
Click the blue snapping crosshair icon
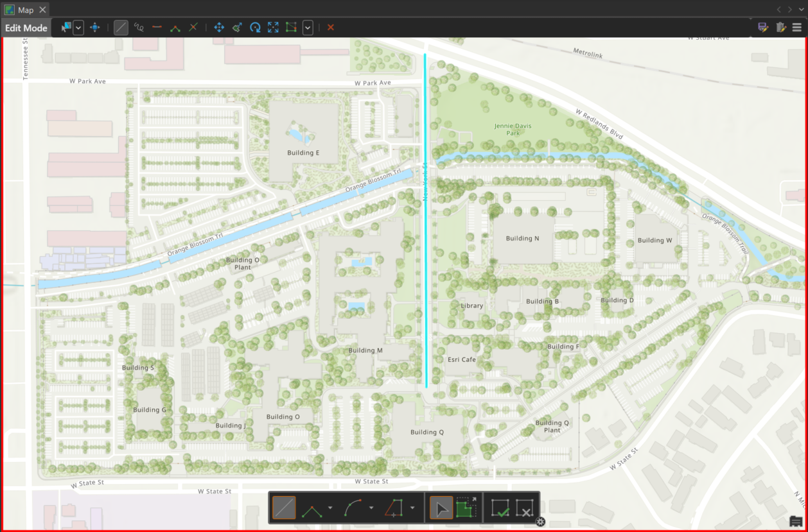point(95,28)
